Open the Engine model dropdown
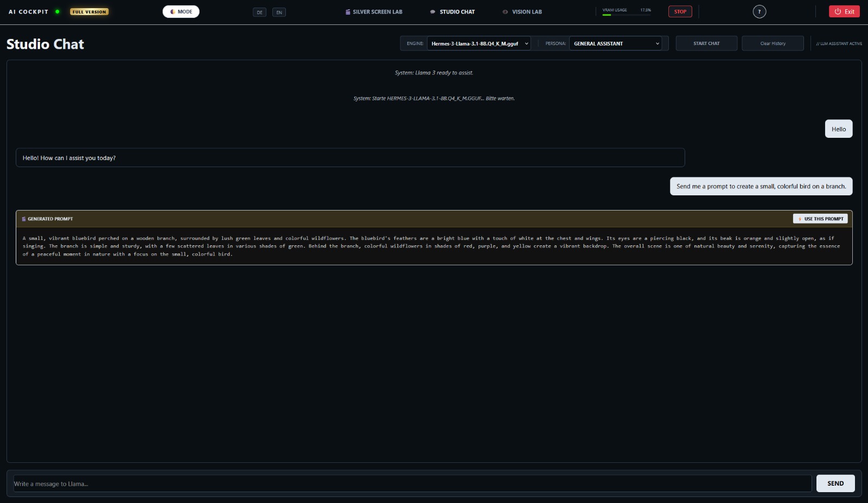 tap(477, 43)
